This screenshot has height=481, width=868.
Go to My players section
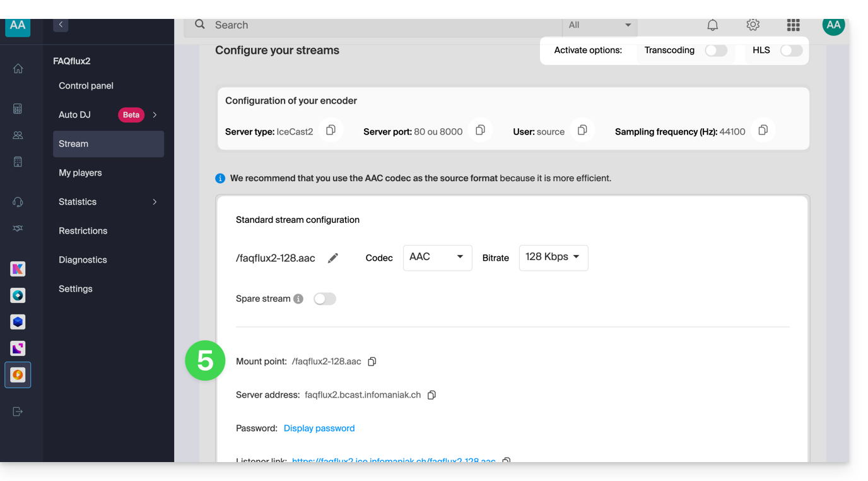pyautogui.click(x=80, y=173)
